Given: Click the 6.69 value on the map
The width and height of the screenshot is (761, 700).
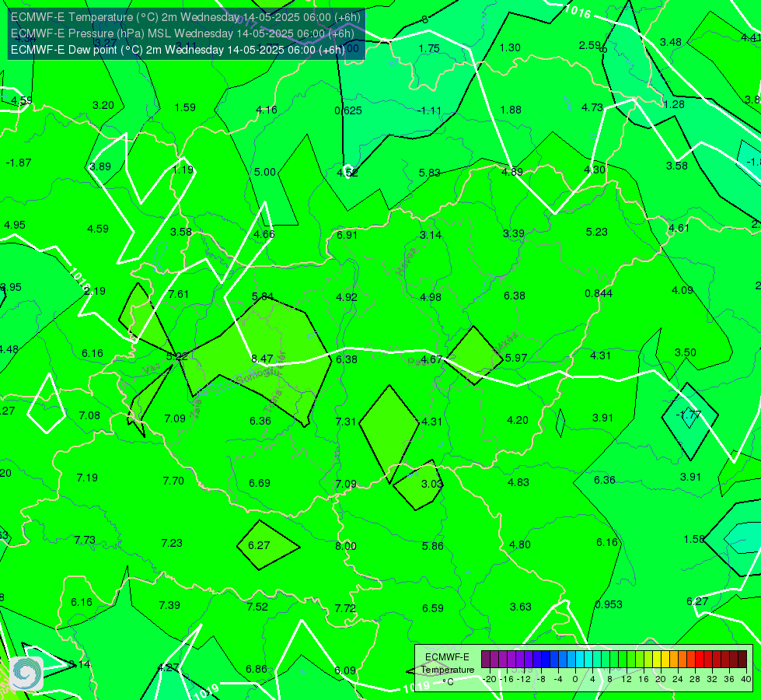Looking at the screenshot, I should (259, 483).
